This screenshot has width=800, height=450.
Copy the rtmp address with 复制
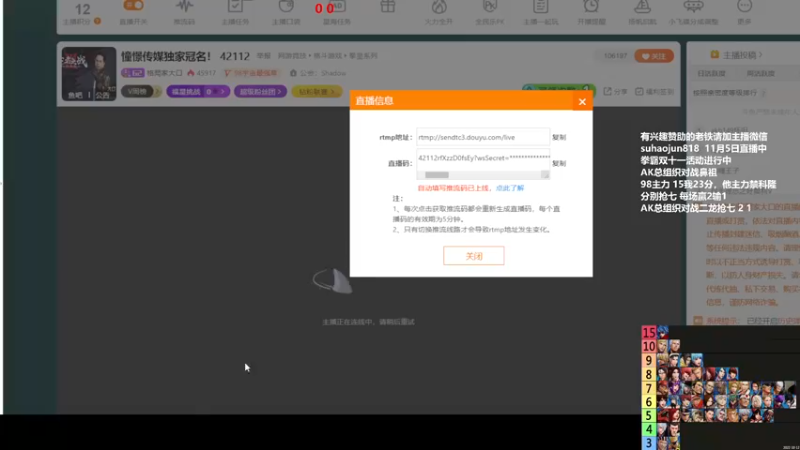pos(559,137)
